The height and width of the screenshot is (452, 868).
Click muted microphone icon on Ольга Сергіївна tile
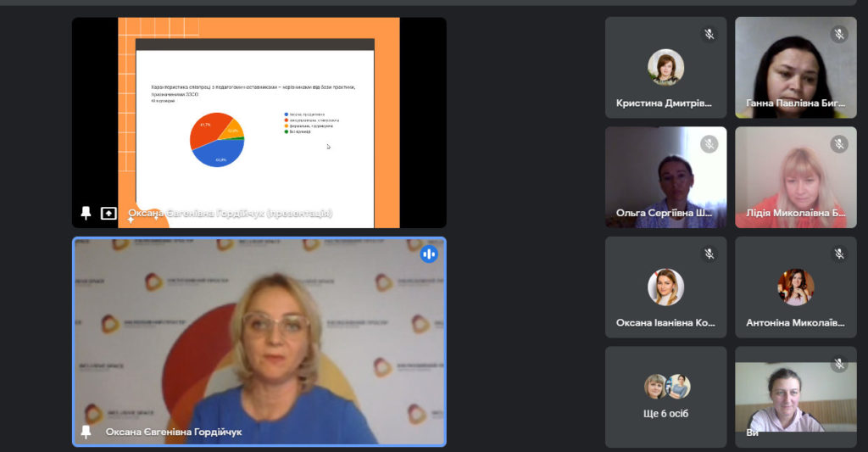(709, 144)
